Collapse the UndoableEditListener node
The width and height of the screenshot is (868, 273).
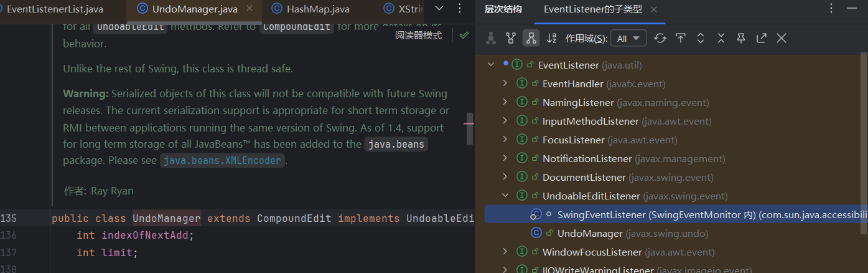506,196
